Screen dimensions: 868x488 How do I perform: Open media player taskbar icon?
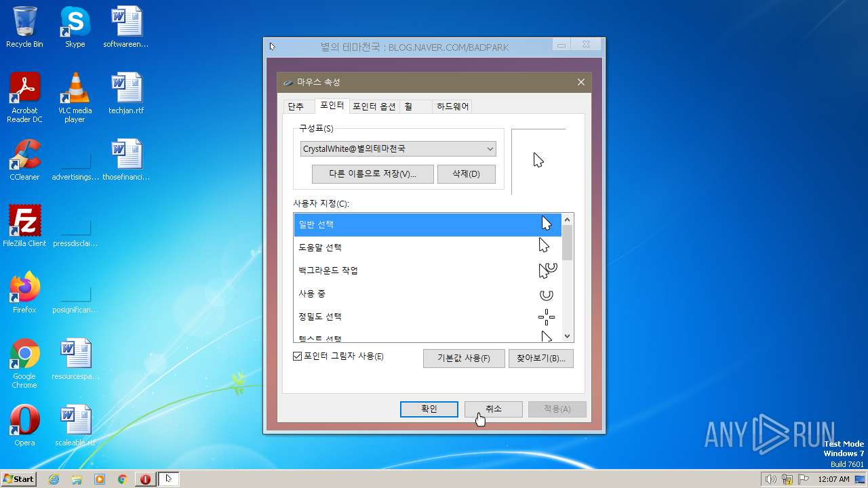(x=100, y=479)
